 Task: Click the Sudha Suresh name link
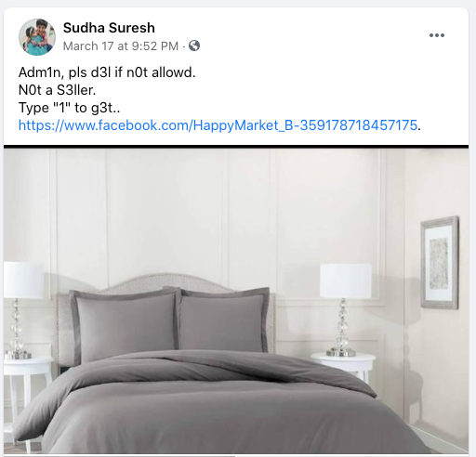click(109, 28)
